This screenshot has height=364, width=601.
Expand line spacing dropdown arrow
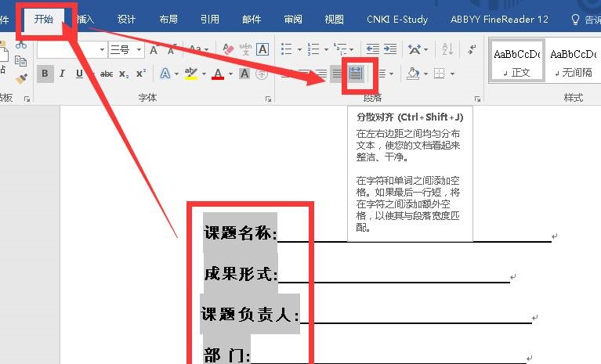(x=391, y=74)
